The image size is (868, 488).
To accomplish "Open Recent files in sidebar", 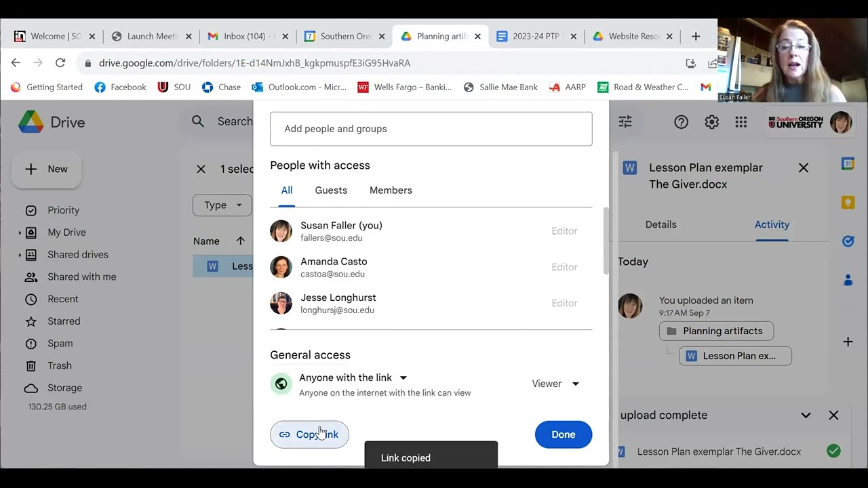I will pos(62,299).
